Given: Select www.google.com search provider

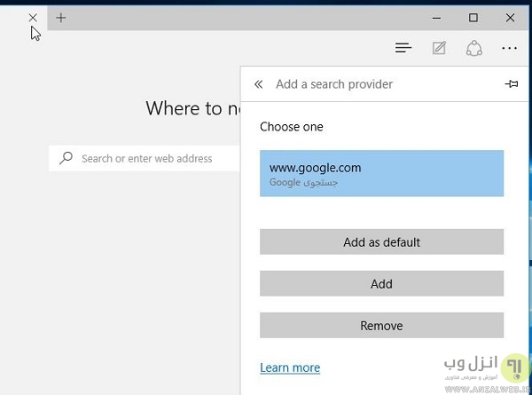Looking at the screenshot, I should click(381, 173).
